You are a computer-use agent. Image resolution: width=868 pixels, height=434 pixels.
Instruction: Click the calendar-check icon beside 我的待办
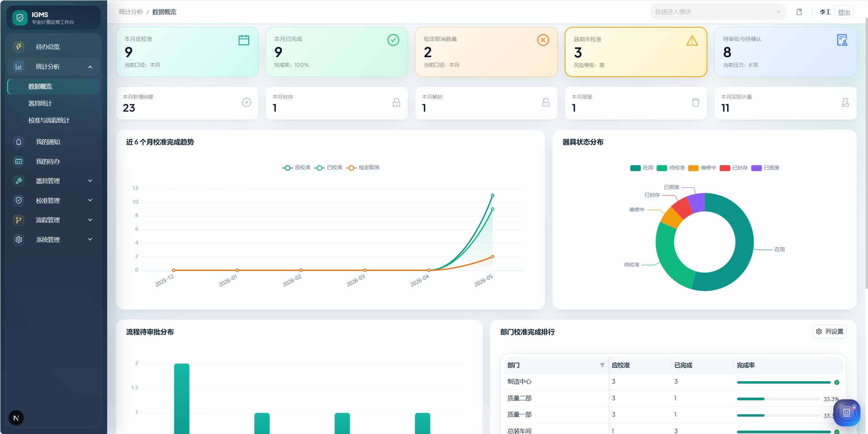(x=19, y=161)
